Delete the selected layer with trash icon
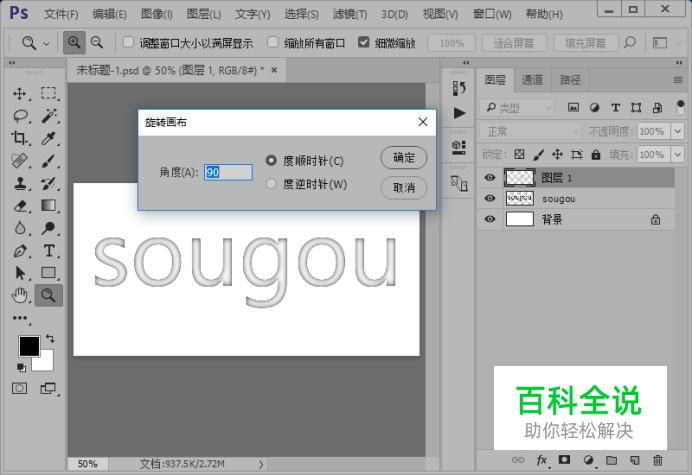 point(658,460)
